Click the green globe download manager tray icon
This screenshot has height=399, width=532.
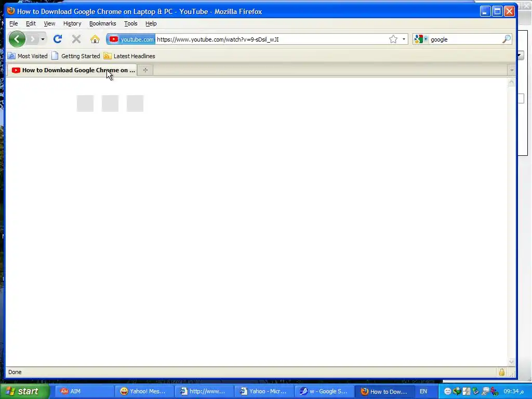point(457,391)
